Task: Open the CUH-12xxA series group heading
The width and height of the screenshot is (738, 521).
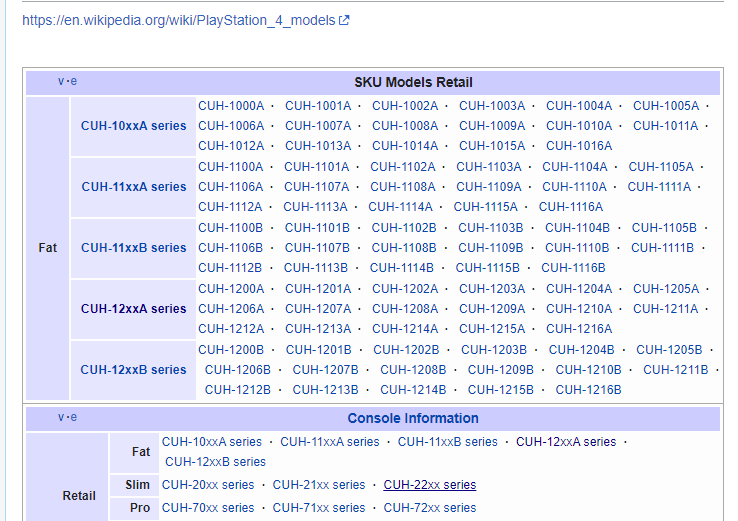Action: tap(134, 309)
